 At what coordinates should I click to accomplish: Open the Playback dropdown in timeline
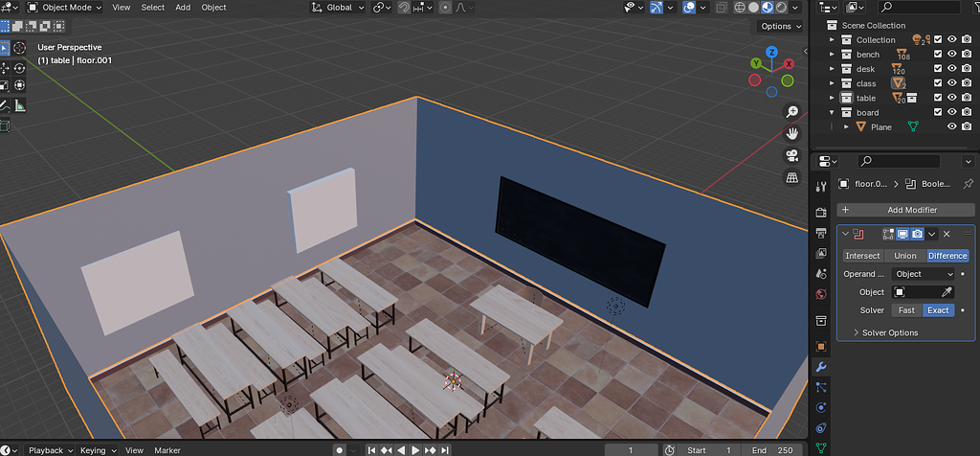(50, 450)
